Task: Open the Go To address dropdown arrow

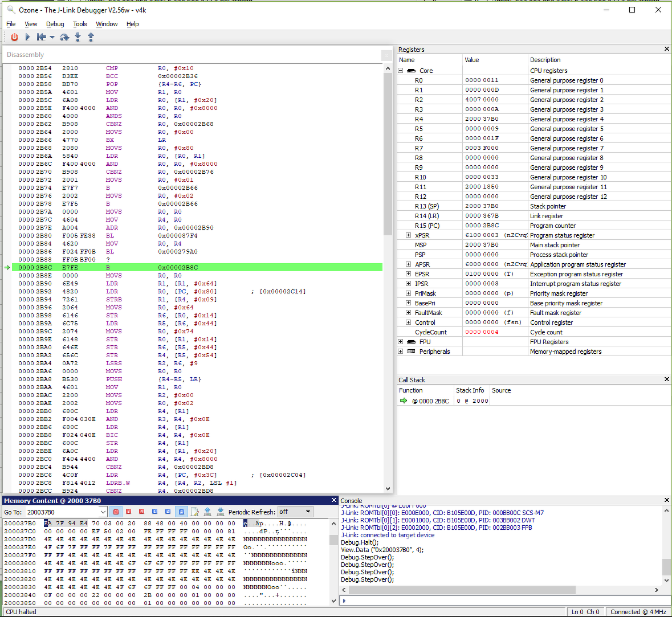Action: point(103,512)
